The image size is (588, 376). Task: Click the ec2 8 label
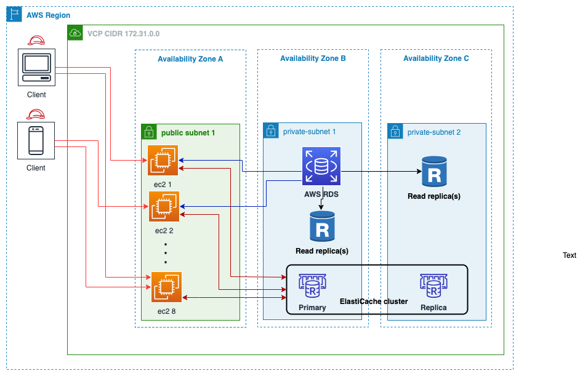click(166, 311)
